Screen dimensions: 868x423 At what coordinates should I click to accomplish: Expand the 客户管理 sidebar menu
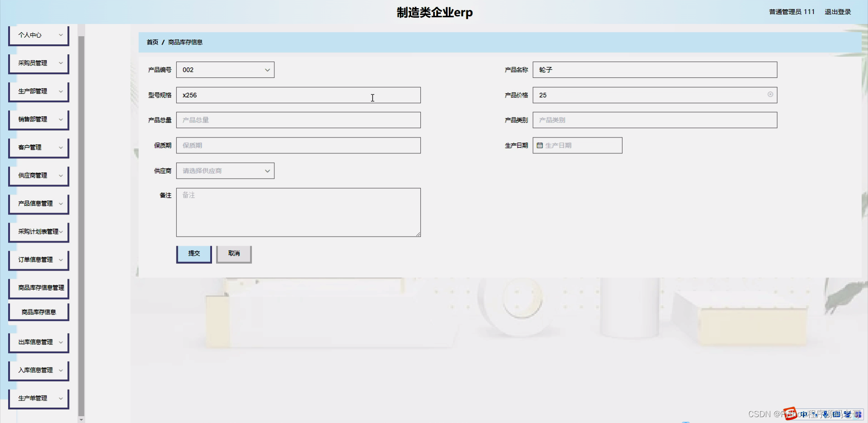pos(38,147)
